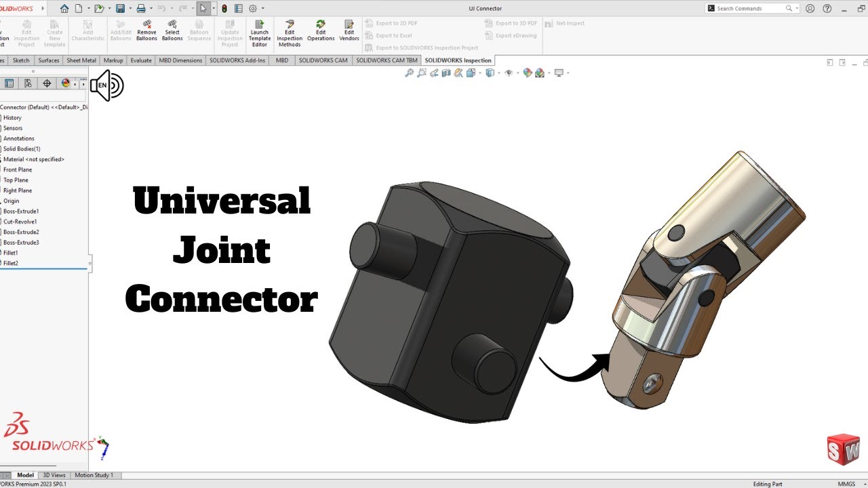The width and height of the screenshot is (868, 488).
Task: Click the Rebuild traffic light icon
Action: [x=224, y=9]
